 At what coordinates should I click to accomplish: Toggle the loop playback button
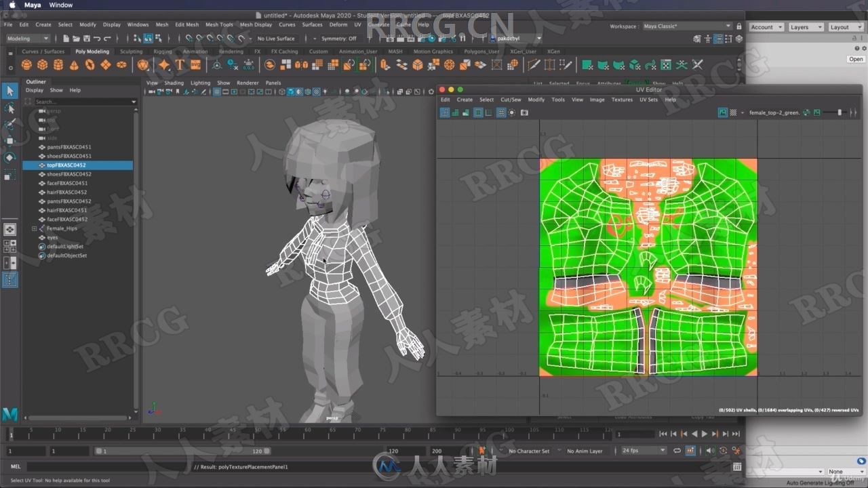click(x=677, y=451)
